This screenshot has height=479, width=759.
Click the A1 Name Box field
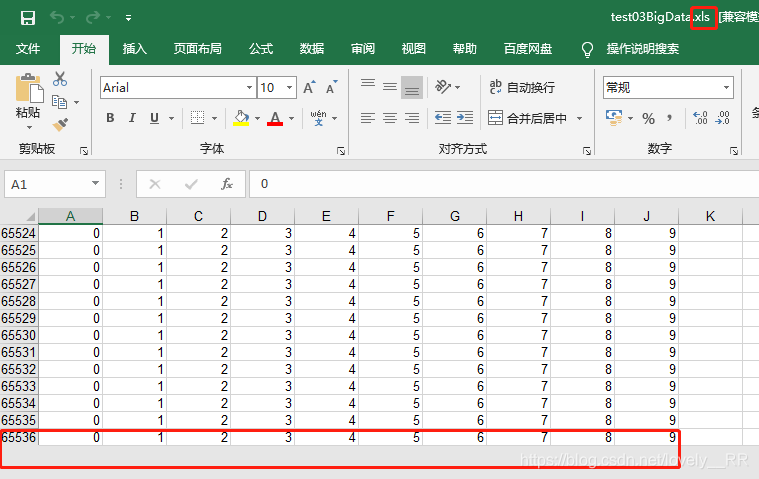tap(55, 184)
